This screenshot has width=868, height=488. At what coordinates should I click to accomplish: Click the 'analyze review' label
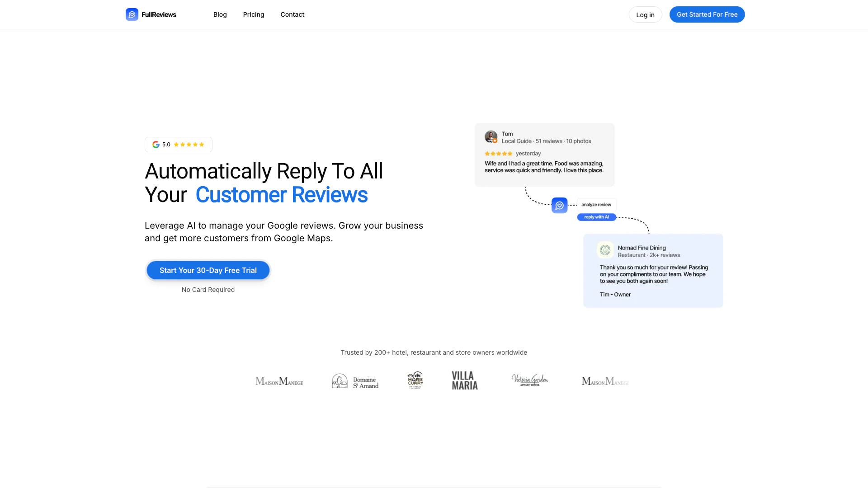click(596, 205)
